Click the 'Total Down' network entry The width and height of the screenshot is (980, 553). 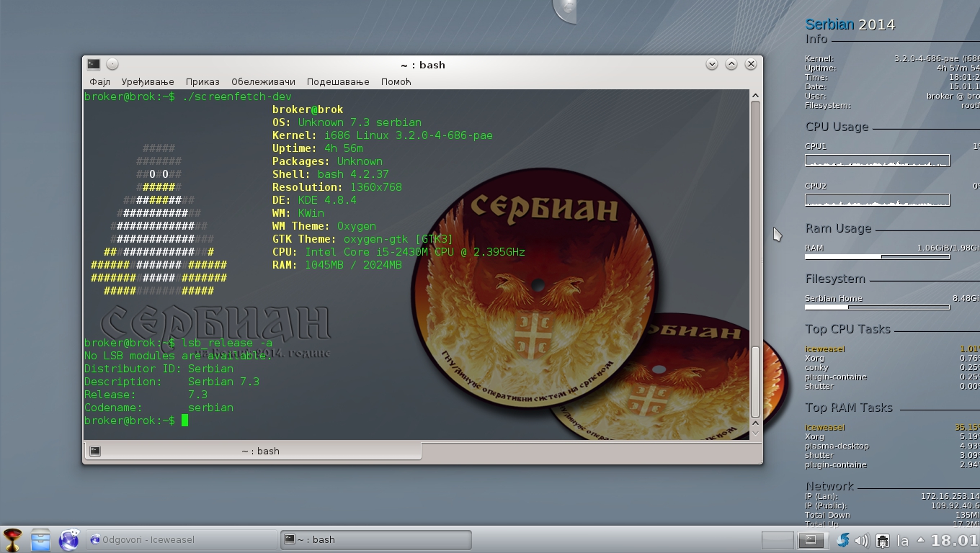(827, 515)
